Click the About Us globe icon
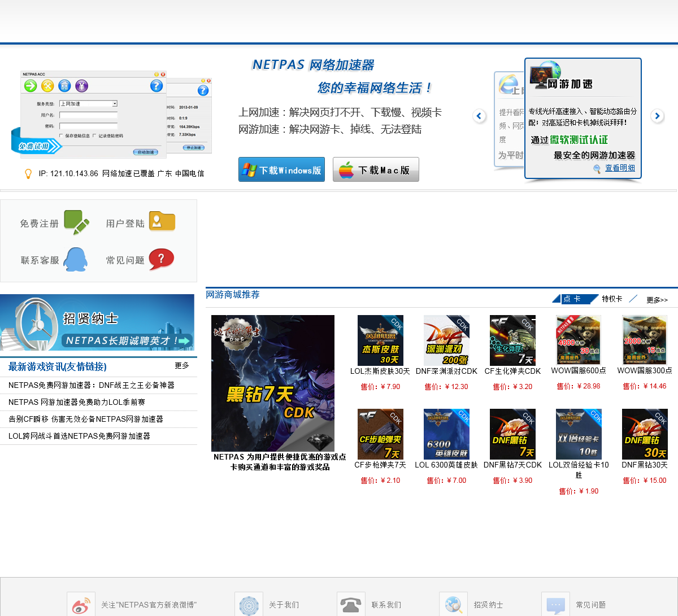 249,604
